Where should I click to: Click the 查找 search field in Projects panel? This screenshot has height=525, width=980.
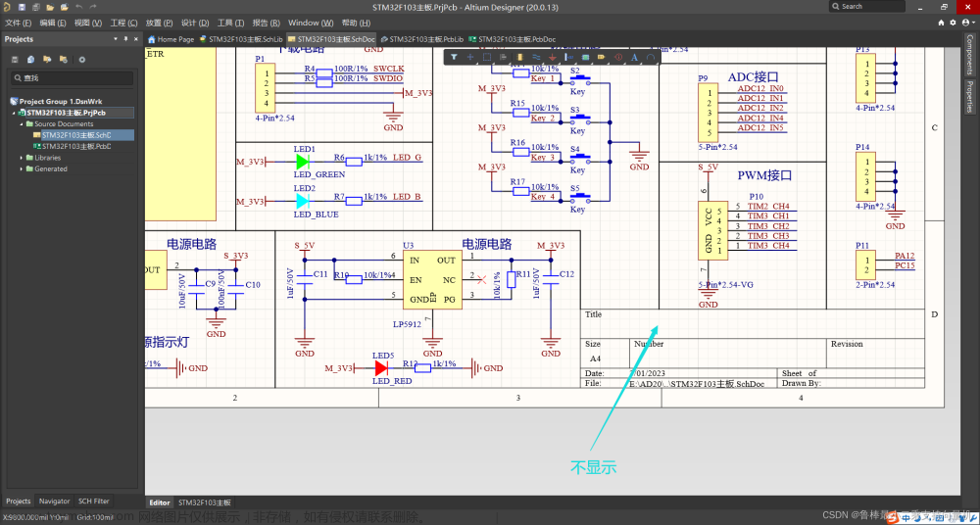click(x=72, y=78)
